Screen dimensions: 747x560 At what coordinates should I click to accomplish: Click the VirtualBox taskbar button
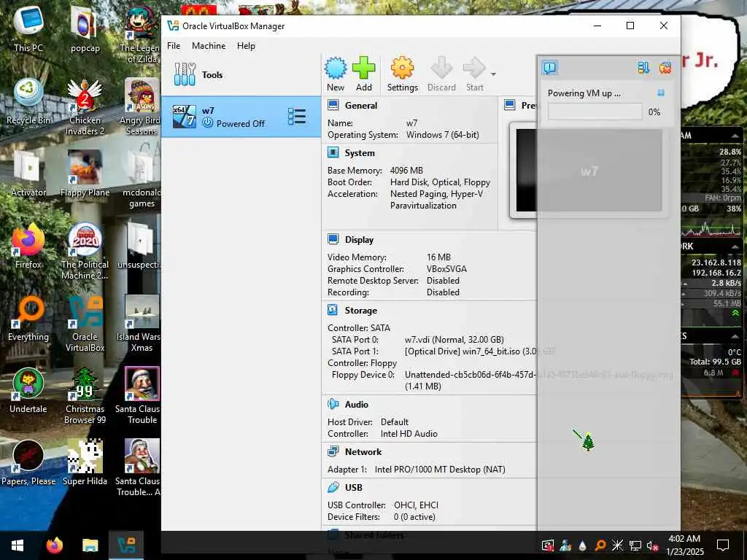click(x=126, y=545)
